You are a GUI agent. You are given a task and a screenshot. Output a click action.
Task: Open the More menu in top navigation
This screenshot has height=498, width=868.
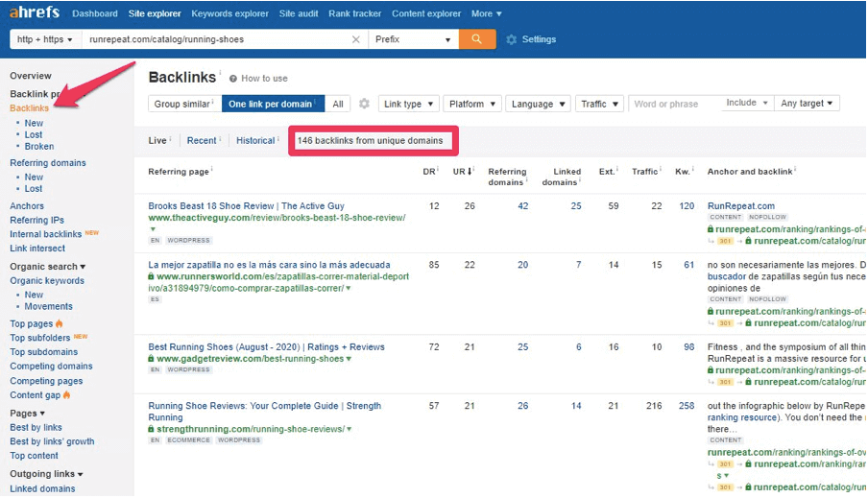(x=486, y=13)
